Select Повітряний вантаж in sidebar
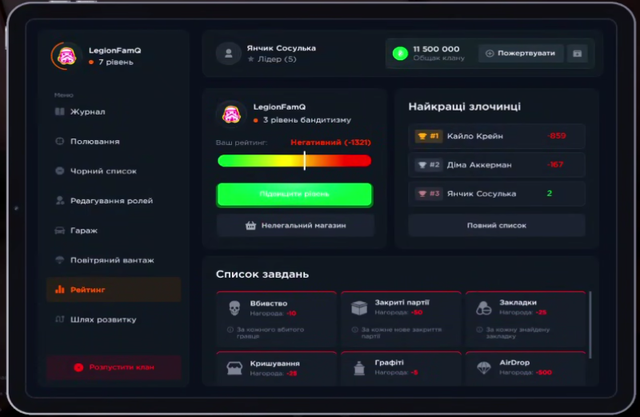The height and width of the screenshot is (417, 640). click(x=113, y=260)
